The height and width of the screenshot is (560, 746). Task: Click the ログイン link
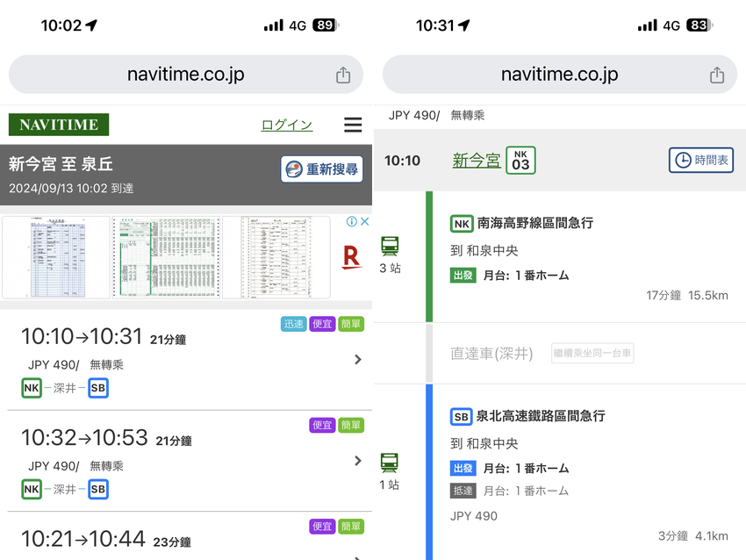[x=287, y=125]
